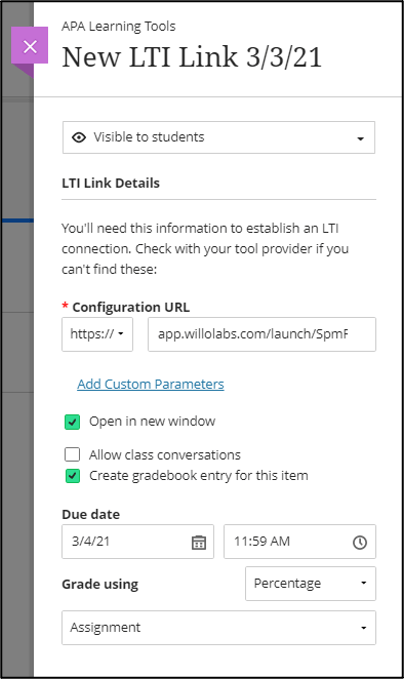Click the visibility dropdown arrow

click(360, 139)
